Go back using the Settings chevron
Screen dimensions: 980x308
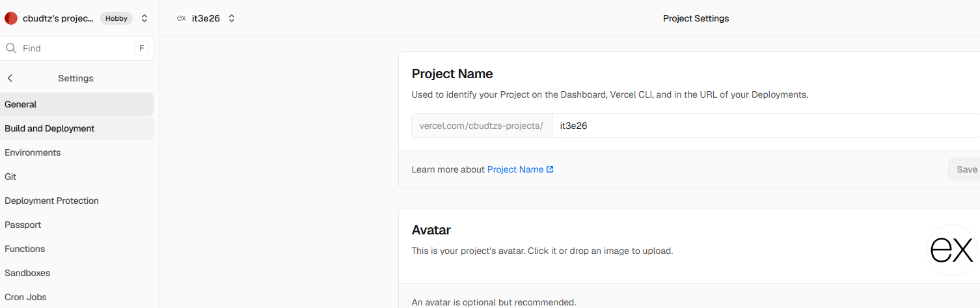click(x=10, y=78)
